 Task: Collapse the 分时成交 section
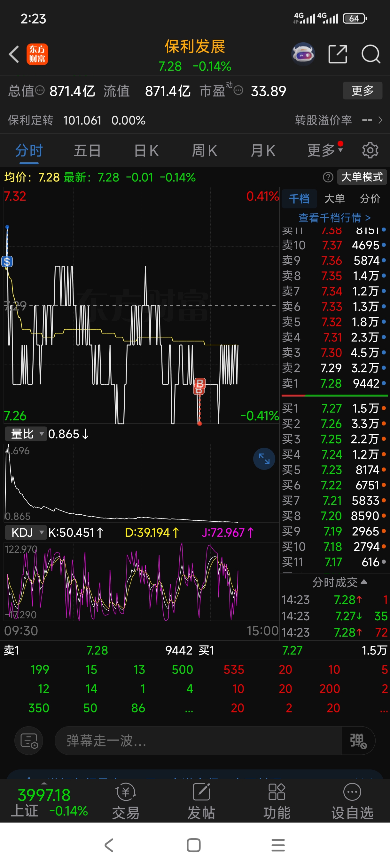339,582
